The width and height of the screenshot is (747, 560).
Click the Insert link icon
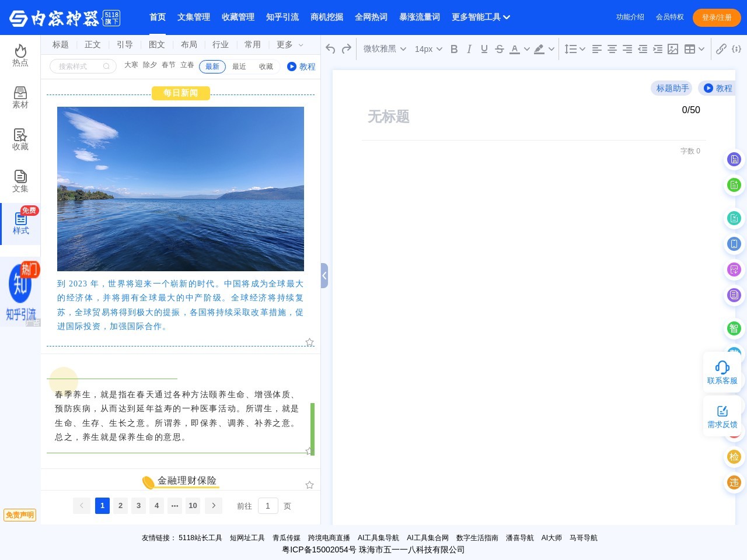pyautogui.click(x=721, y=49)
